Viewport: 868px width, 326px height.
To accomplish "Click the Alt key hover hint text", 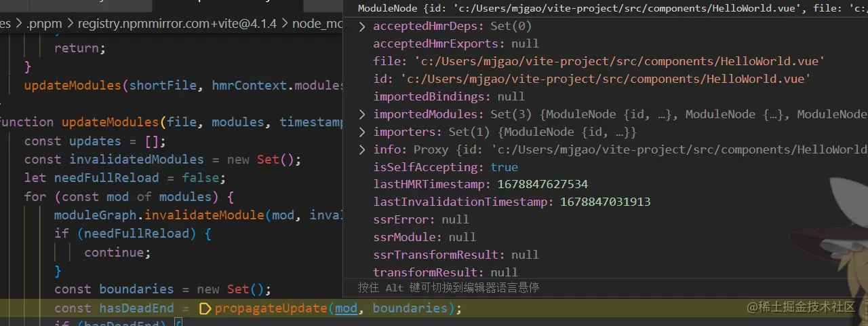I will (x=448, y=288).
